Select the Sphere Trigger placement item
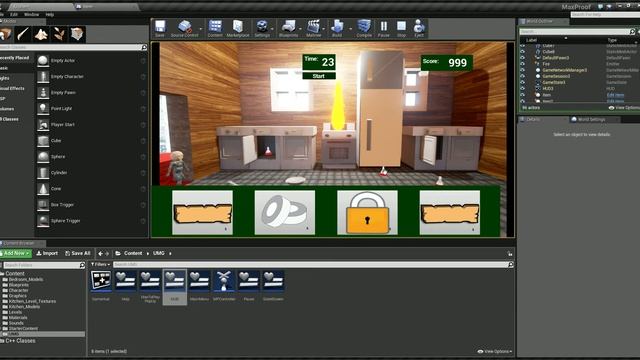The height and width of the screenshot is (360, 640). [92, 221]
